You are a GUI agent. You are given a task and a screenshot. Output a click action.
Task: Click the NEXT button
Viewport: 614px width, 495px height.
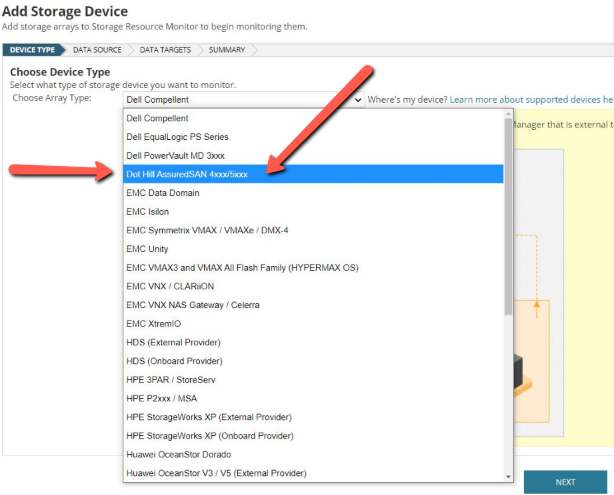[x=565, y=482]
